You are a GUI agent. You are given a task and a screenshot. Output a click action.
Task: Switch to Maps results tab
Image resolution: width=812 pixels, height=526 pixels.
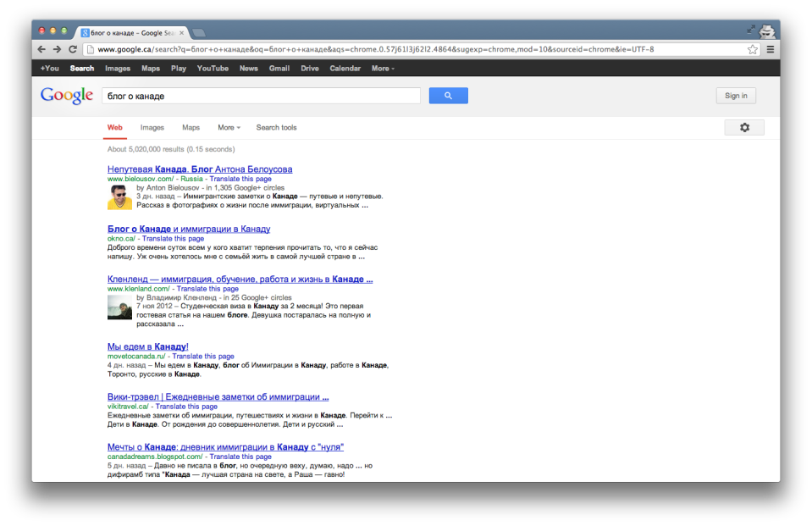(x=191, y=128)
